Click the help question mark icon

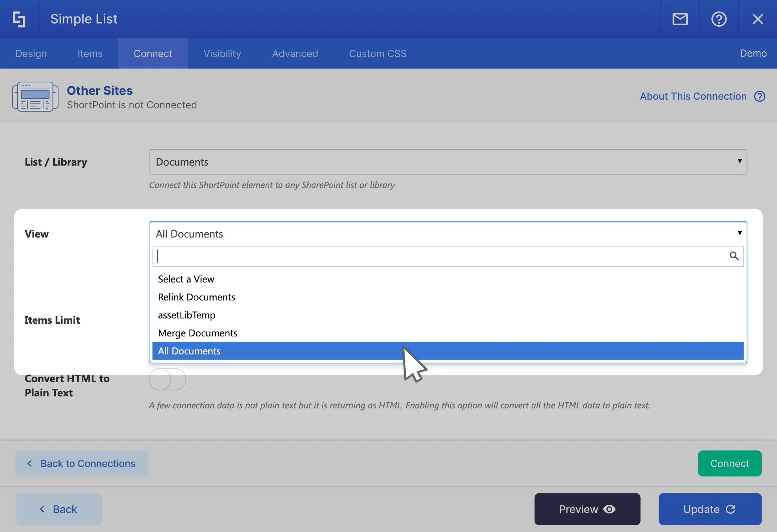point(719,19)
